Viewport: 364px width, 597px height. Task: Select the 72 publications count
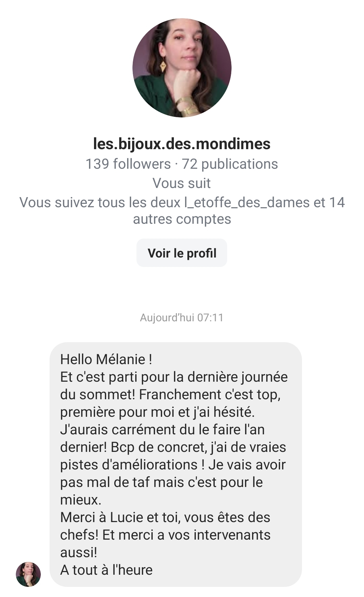tap(230, 164)
